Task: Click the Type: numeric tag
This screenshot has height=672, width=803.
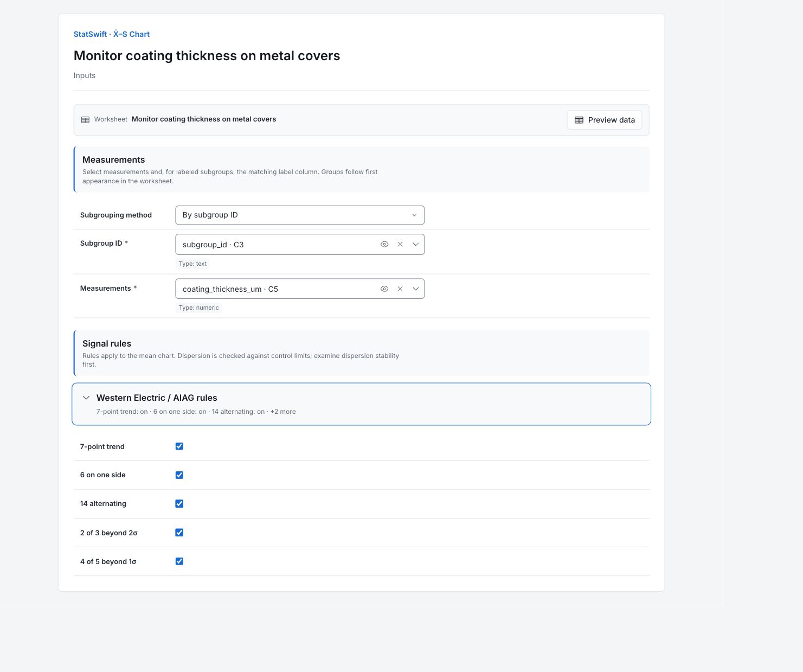Action: pos(199,308)
